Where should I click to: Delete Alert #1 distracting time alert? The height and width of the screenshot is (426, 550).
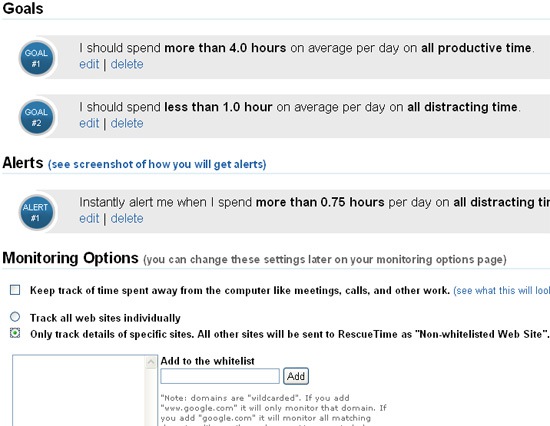(127, 219)
